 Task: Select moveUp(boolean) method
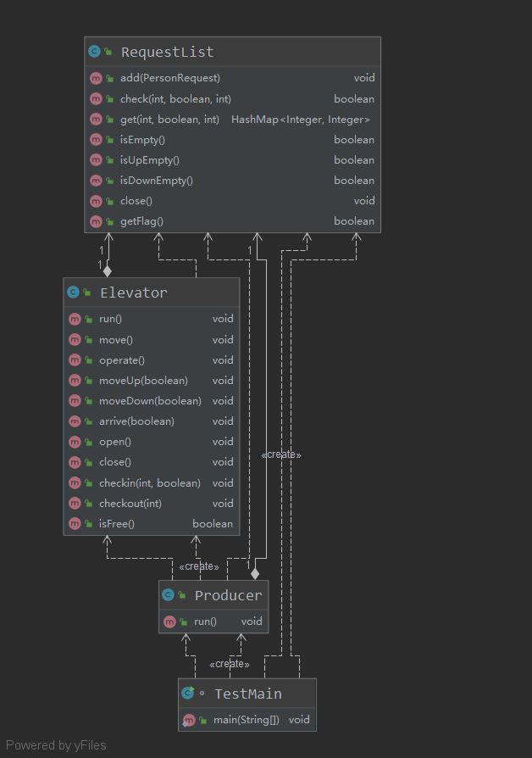point(152,381)
